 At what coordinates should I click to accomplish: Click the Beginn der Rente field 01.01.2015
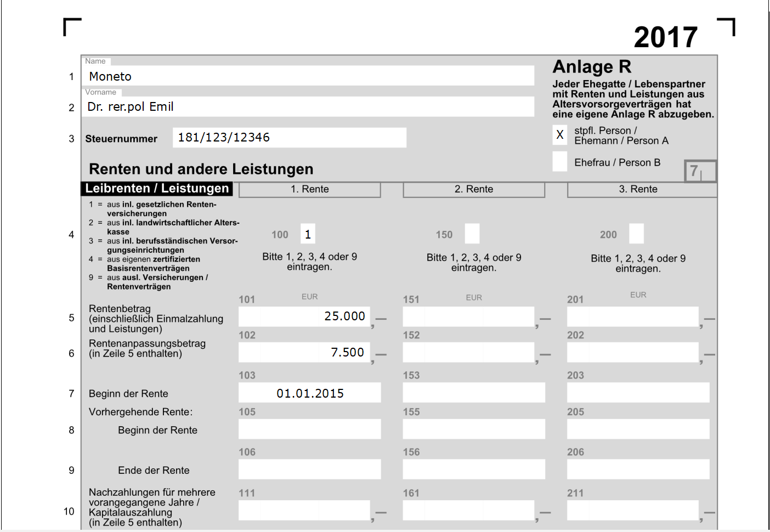[x=309, y=393]
